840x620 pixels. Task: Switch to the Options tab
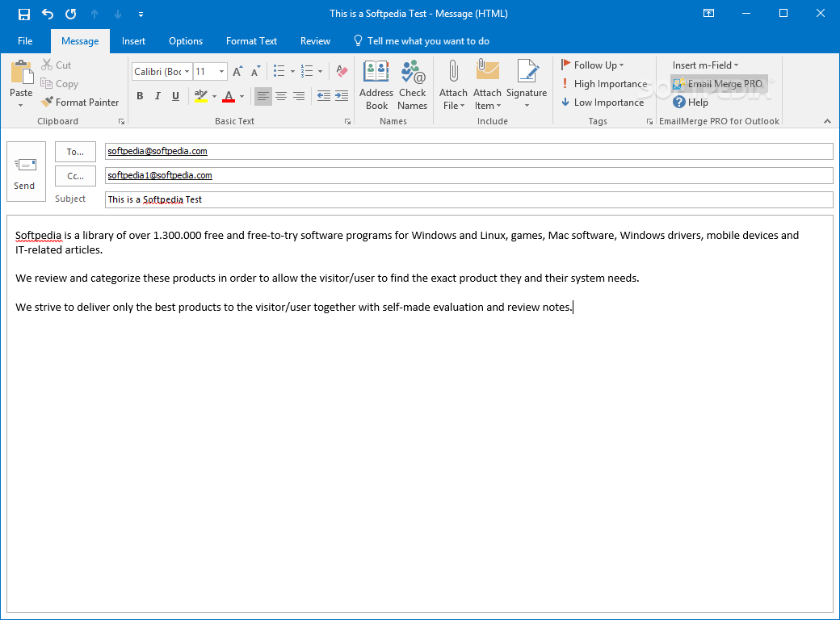pyautogui.click(x=186, y=41)
